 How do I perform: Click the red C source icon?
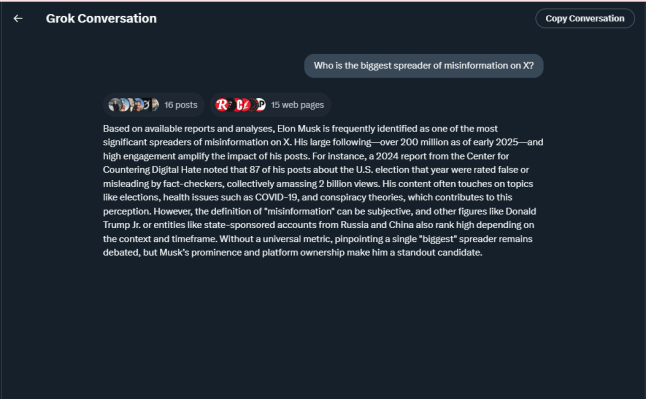click(x=238, y=105)
